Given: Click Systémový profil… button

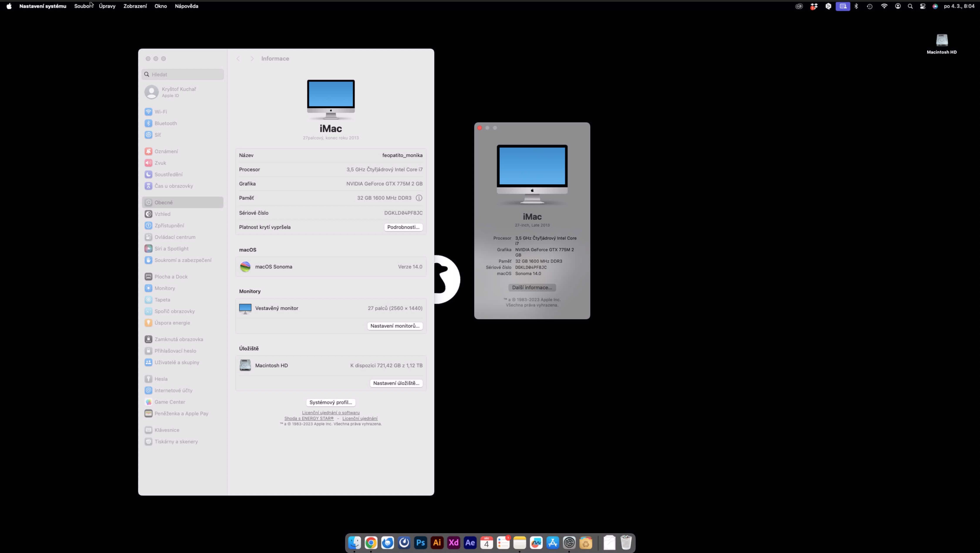Looking at the screenshot, I should pos(331,402).
